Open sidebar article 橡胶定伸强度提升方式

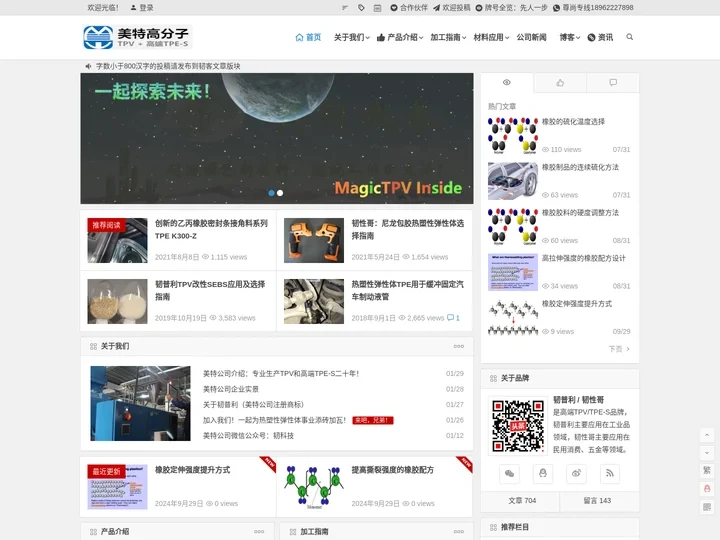click(x=577, y=304)
